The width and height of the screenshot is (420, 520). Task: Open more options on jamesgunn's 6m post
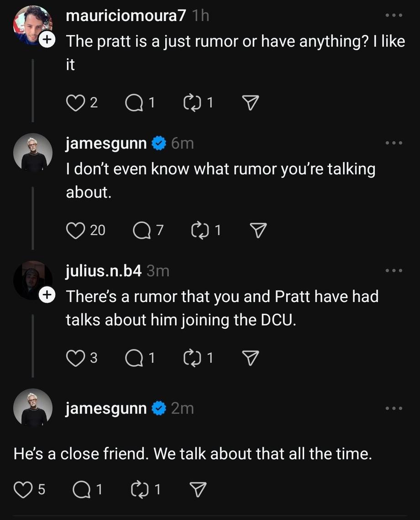click(x=394, y=143)
